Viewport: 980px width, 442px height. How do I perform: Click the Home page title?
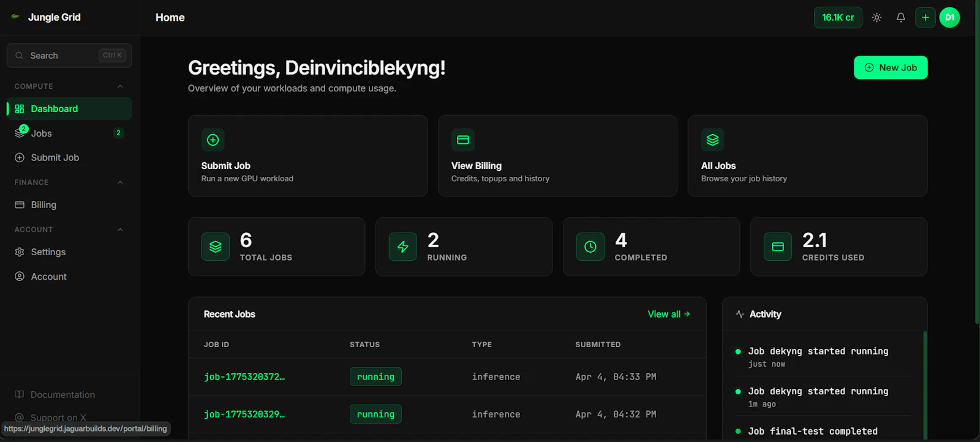[x=170, y=18]
